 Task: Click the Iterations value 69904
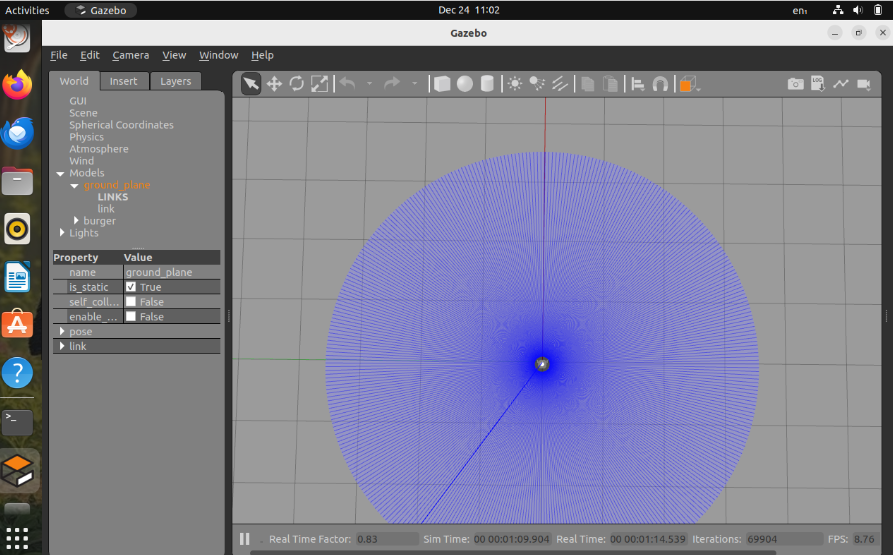[784, 538]
